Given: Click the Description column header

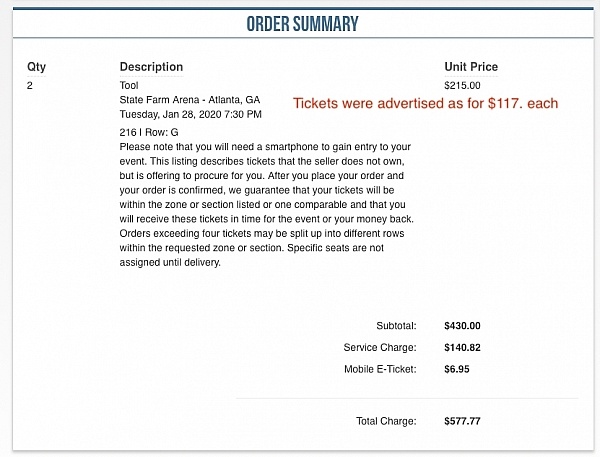Looking at the screenshot, I should [x=151, y=67].
